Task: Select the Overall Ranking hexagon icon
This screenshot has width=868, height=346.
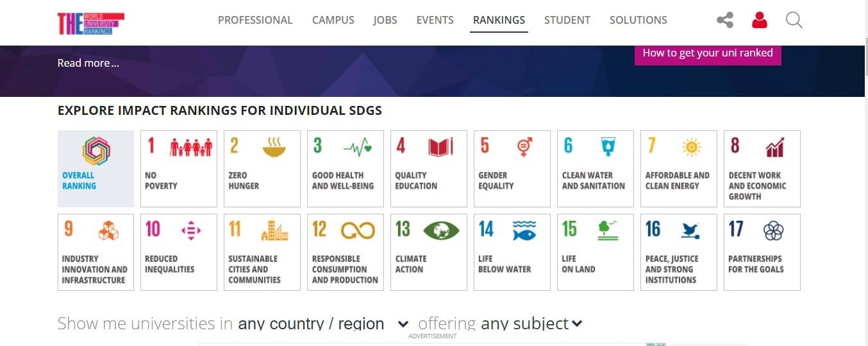Action: [96, 151]
